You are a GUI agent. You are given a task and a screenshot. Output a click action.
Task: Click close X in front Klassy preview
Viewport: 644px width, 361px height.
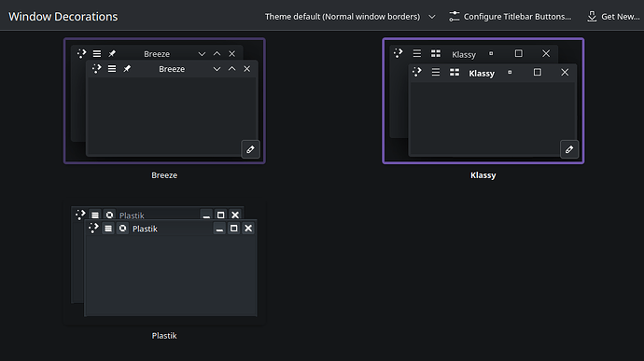[565, 72]
